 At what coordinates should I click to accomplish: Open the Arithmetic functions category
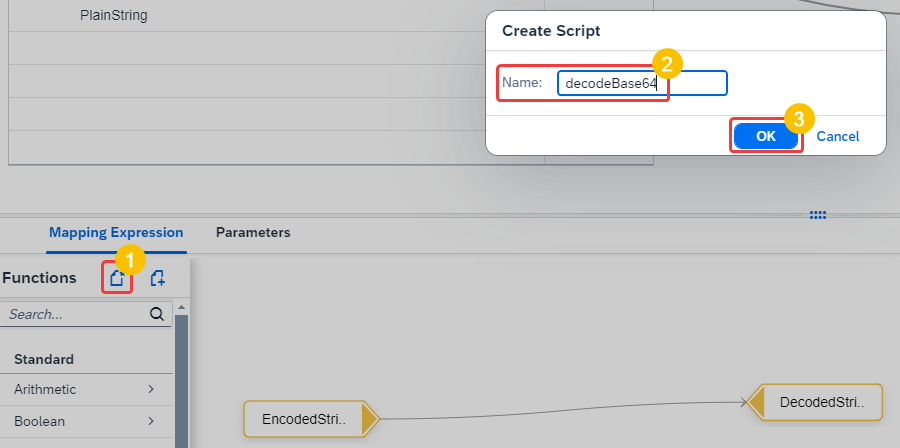[86, 389]
